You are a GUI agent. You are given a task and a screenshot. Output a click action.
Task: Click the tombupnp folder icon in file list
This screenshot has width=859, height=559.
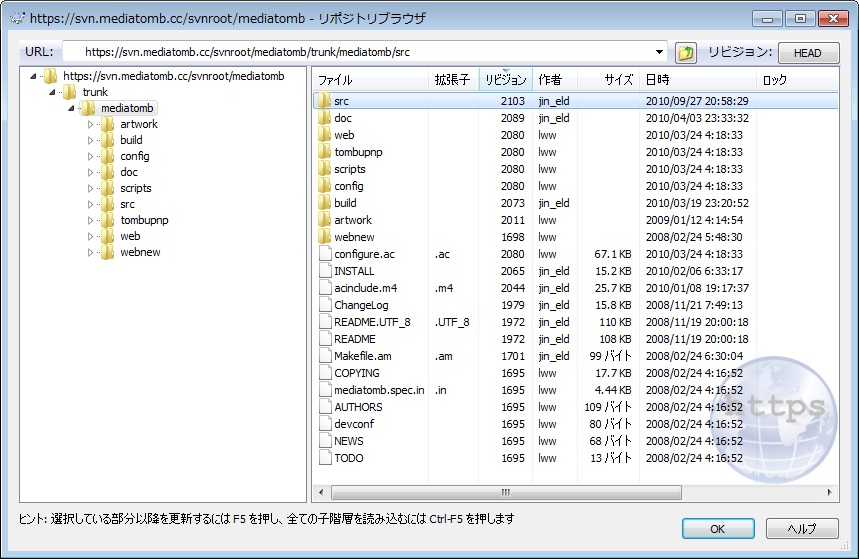coord(324,152)
